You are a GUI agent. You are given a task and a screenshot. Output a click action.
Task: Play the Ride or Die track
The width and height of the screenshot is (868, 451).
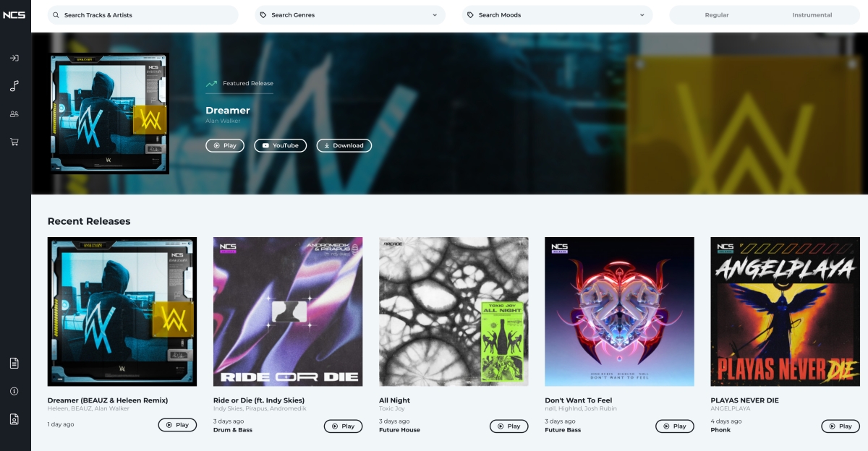coord(343,426)
